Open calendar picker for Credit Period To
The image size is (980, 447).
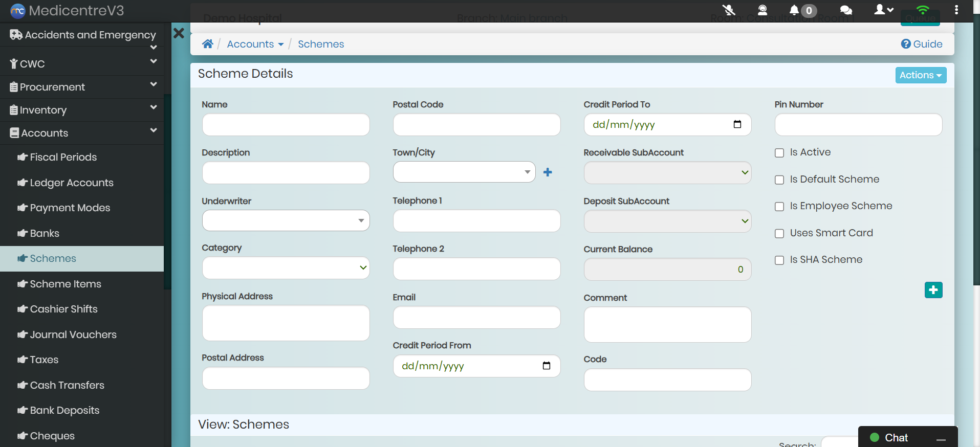737,124
